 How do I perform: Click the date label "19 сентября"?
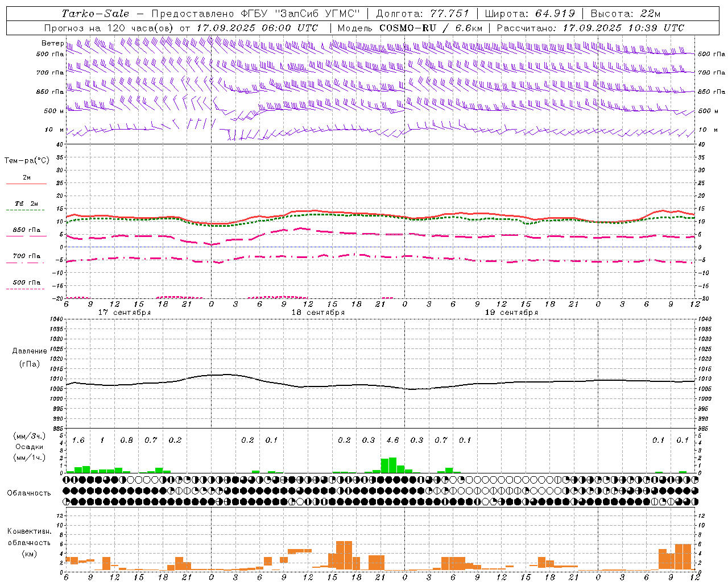point(511,313)
